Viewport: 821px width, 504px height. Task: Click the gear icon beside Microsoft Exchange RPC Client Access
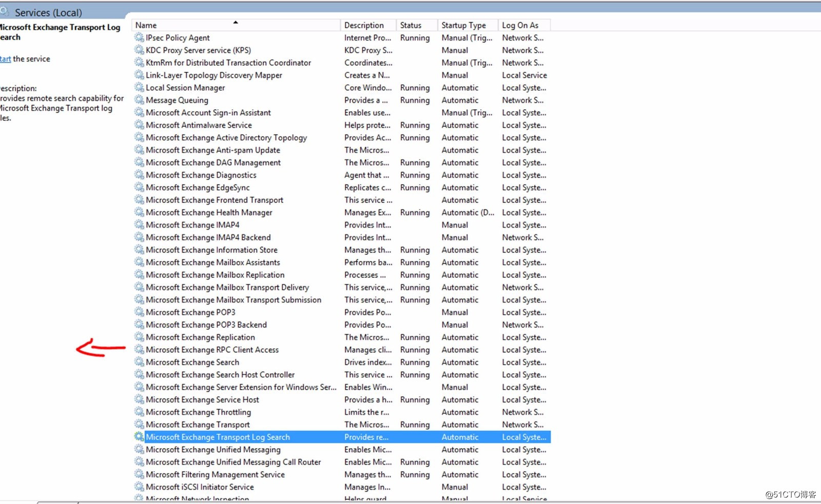[139, 349]
